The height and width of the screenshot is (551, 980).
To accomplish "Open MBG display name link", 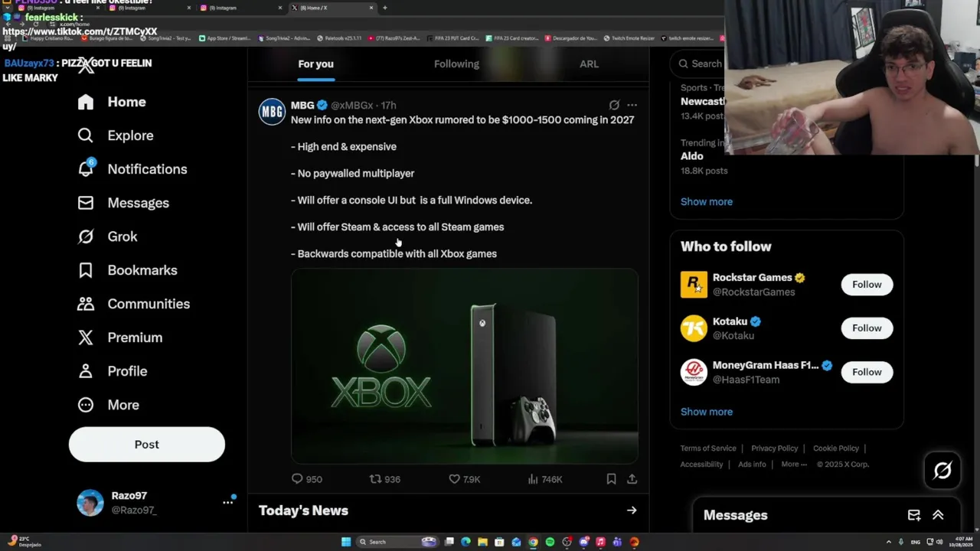I will click(x=302, y=106).
